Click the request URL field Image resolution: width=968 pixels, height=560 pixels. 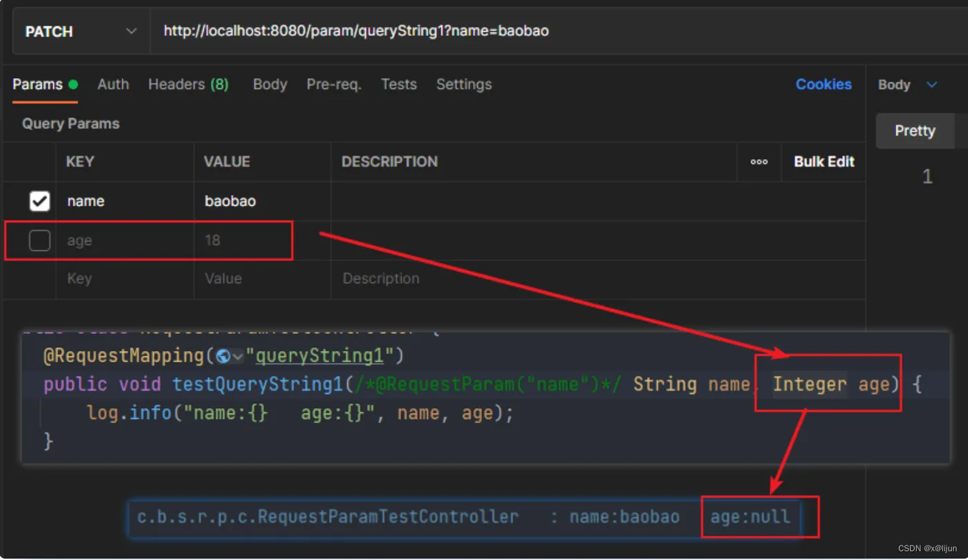[559, 31]
